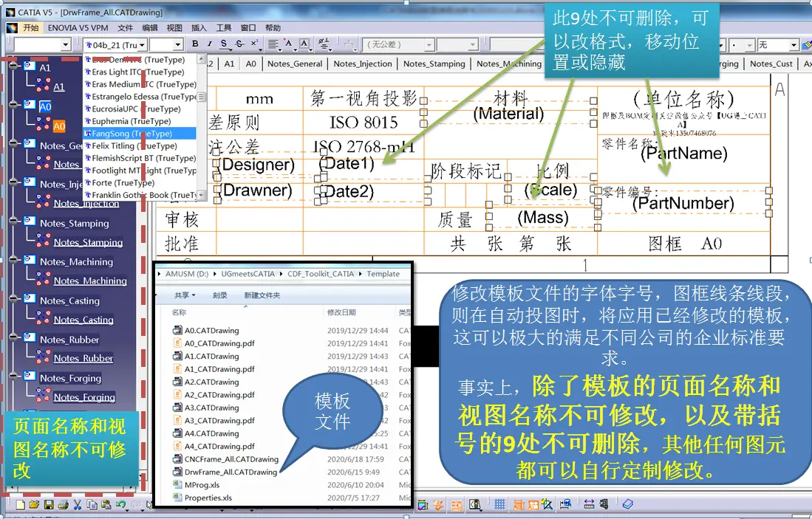Switch to the A0 sheet tab
The width and height of the screenshot is (812, 519).
251,63
